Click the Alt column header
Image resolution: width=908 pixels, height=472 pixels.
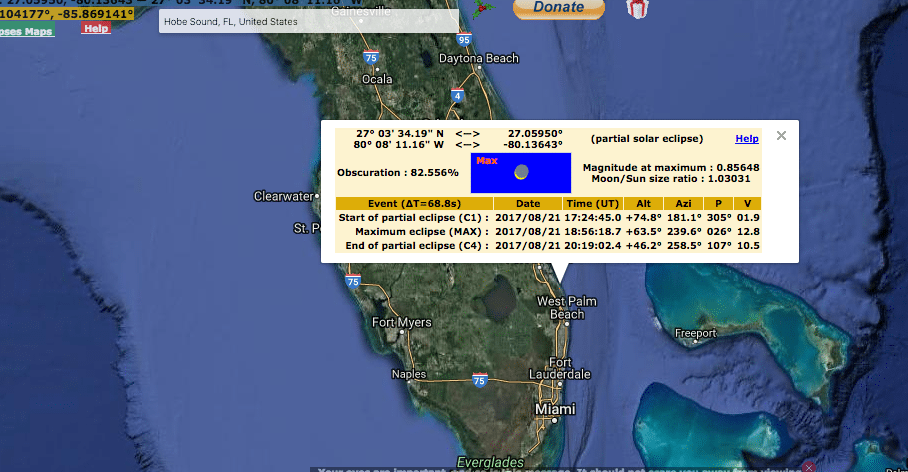(643, 203)
